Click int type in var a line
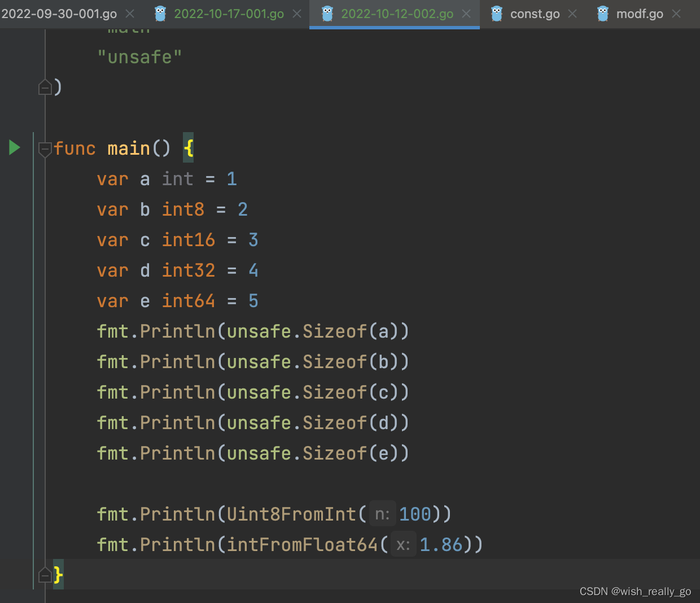 pyautogui.click(x=178, y=179)
